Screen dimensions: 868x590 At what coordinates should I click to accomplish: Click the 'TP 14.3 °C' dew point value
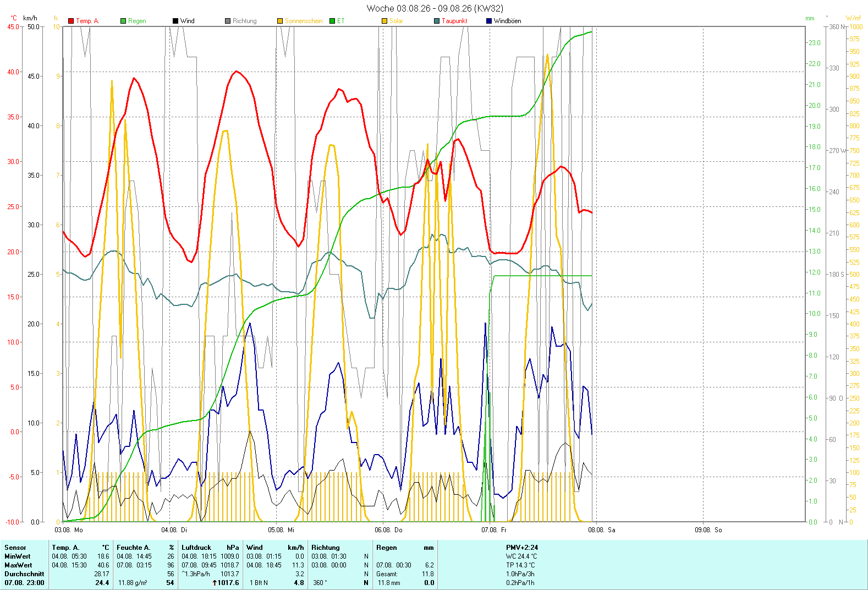[x=520, y=565]
